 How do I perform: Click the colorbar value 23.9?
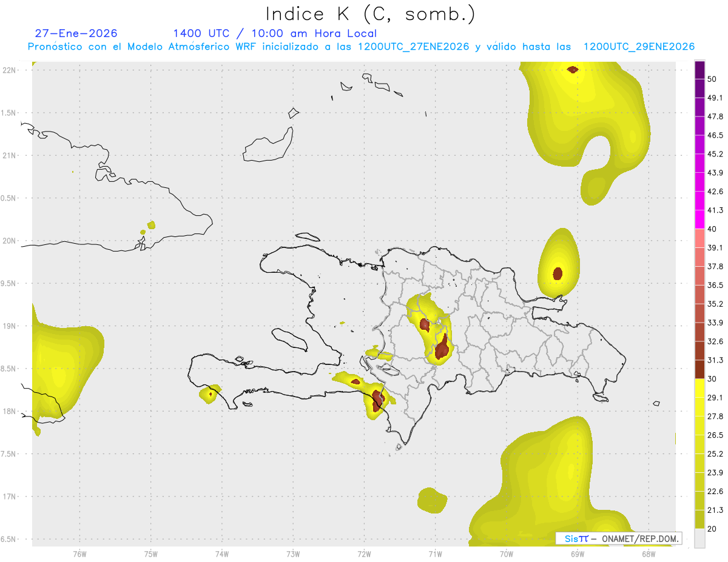[x=715, y=473]
